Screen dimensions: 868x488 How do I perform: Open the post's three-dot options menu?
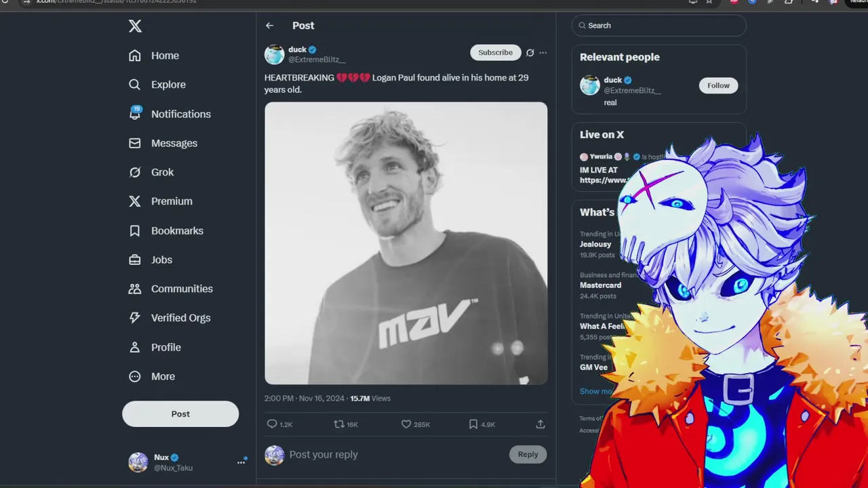tap(542, 53)
